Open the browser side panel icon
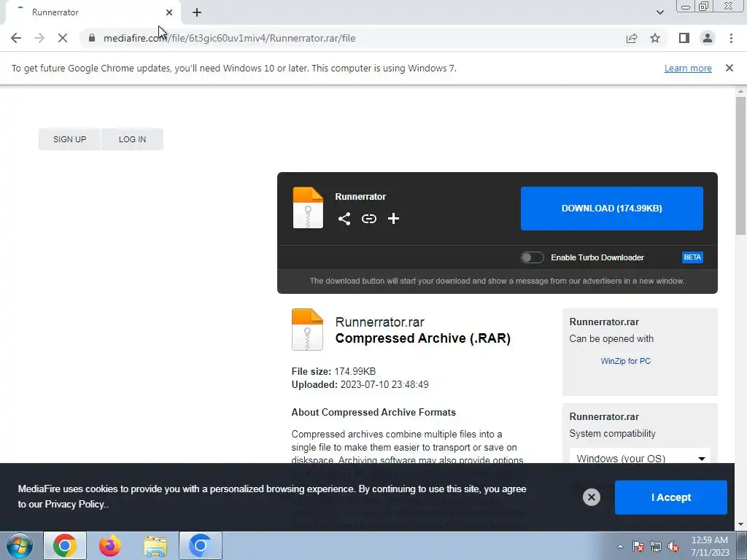 click(x=684, y=38)
